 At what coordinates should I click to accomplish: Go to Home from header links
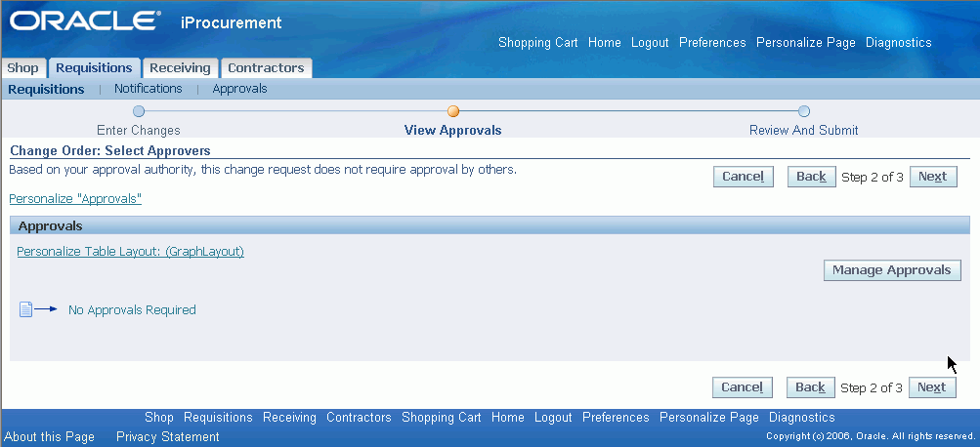(x=605, y=42)
